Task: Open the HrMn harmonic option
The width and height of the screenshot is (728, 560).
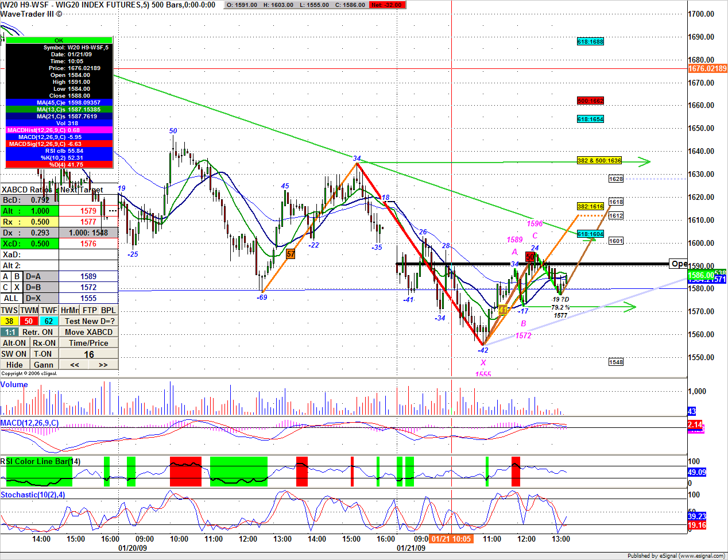Action: coord(69,310)
